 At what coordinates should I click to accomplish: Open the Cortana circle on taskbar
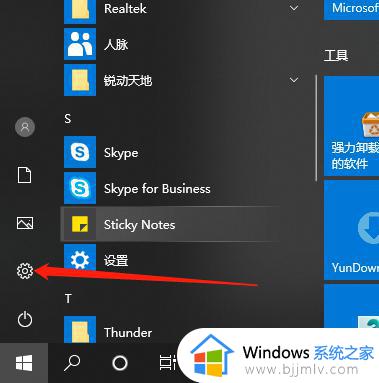coord(120,363)
